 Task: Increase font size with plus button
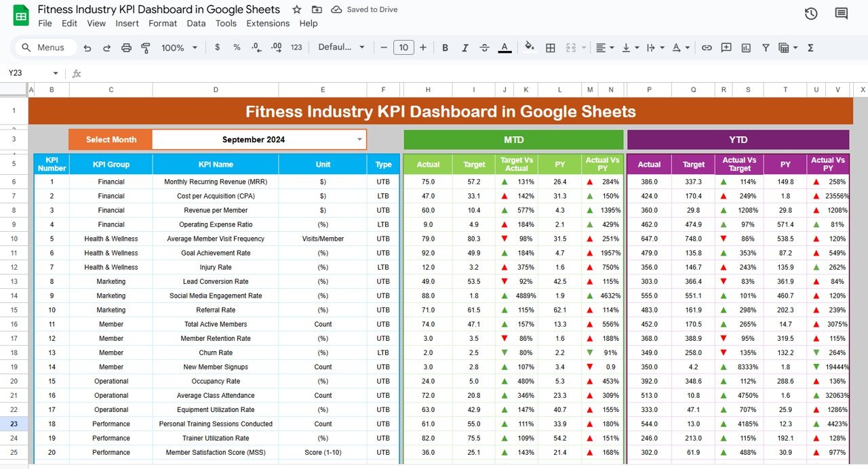[x=423, y=47]
